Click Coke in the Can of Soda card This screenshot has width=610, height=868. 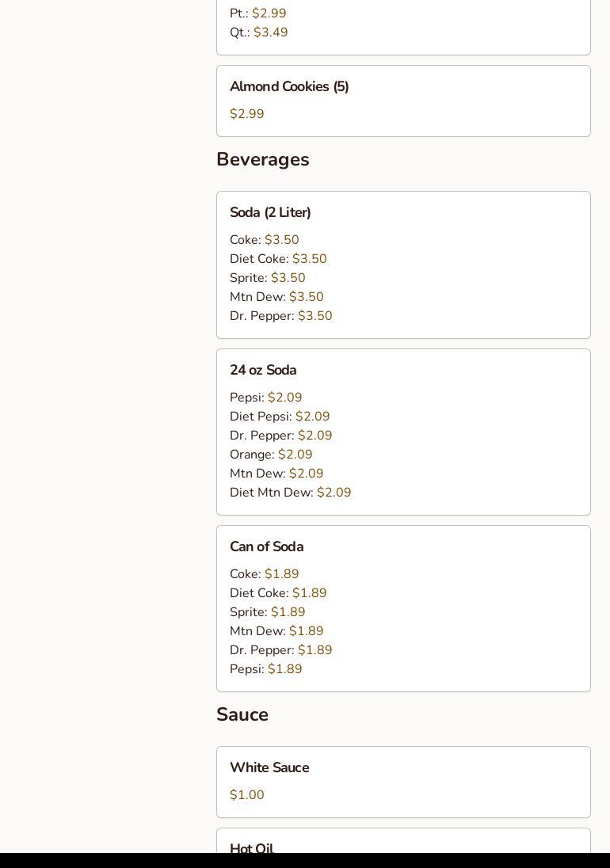pos(264,574)
